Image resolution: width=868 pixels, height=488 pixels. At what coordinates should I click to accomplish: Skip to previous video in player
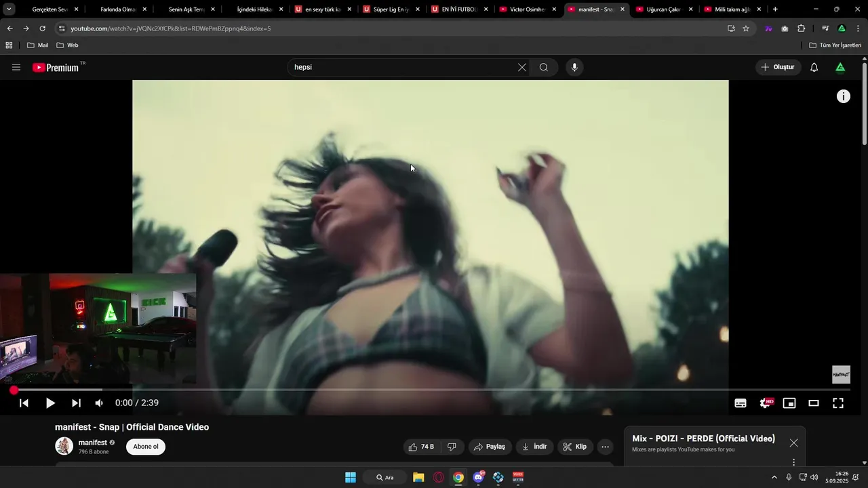click(24, 403)
